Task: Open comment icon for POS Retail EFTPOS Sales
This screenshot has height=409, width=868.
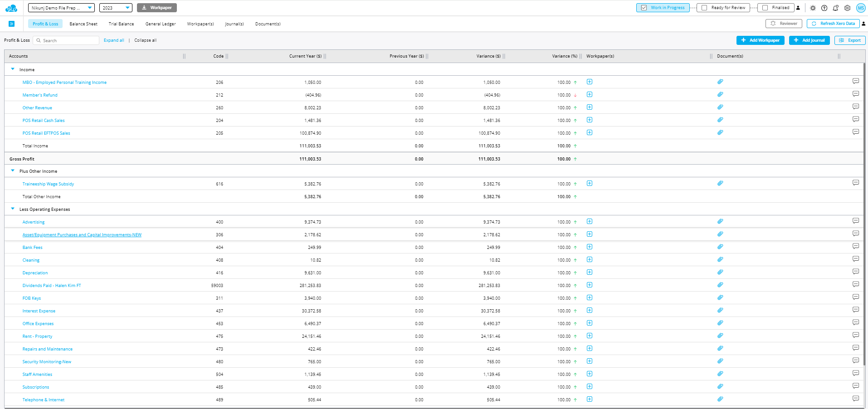Action: (x=856, y=132)
